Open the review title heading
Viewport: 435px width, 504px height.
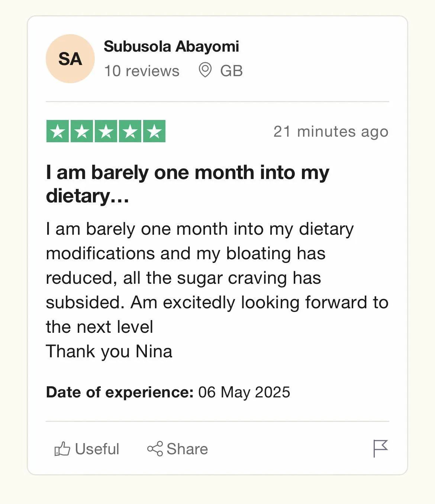coord(187,184)
